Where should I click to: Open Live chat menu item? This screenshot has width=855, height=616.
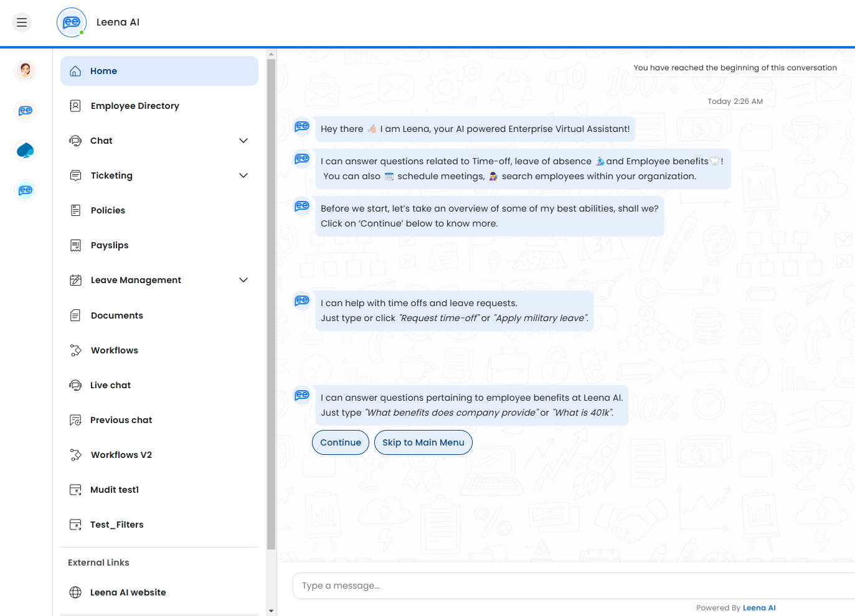coord(159,385)
